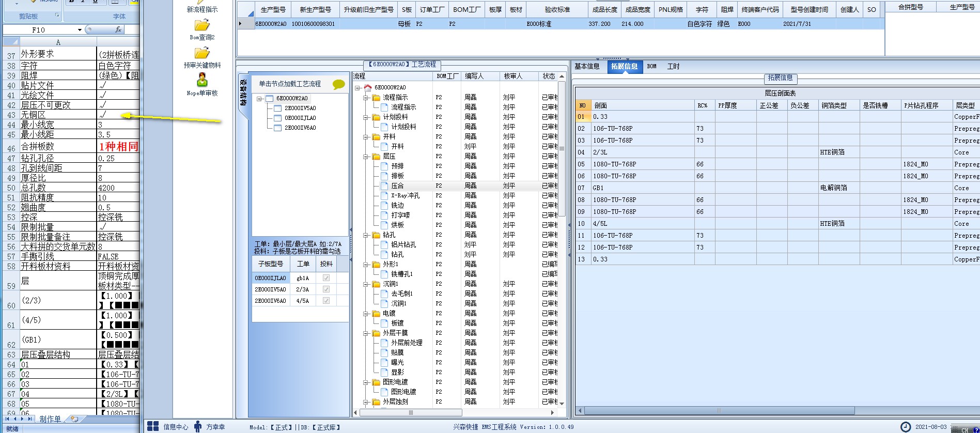Select the 设备结构 vertical side tab
The image size is (980, 433).
point(243,92)
